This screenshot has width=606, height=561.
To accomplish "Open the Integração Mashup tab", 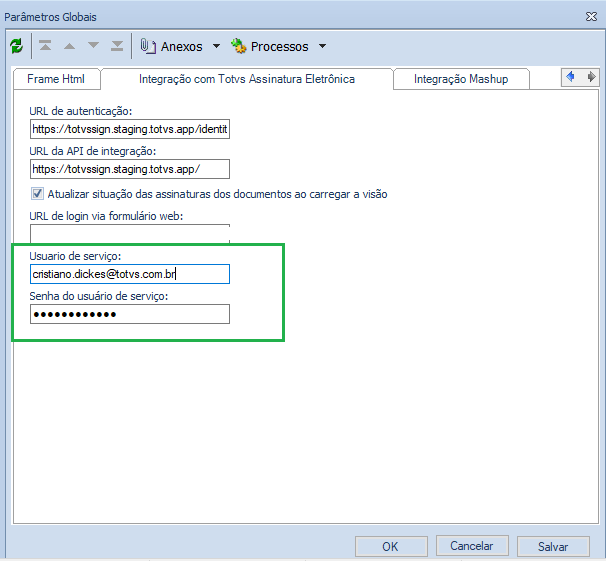I will point(461,79).
